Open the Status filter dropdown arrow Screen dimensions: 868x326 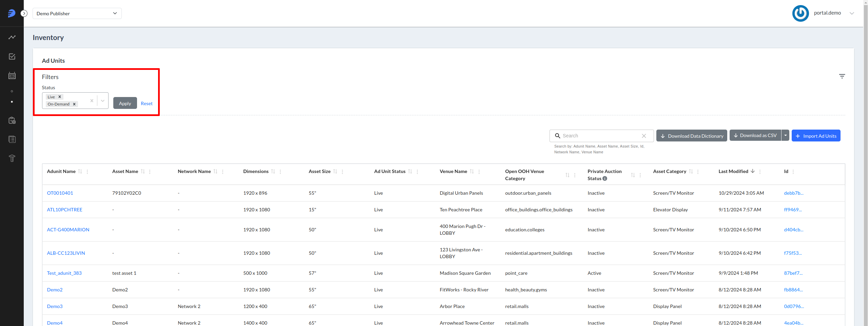(x=103, y=100)
